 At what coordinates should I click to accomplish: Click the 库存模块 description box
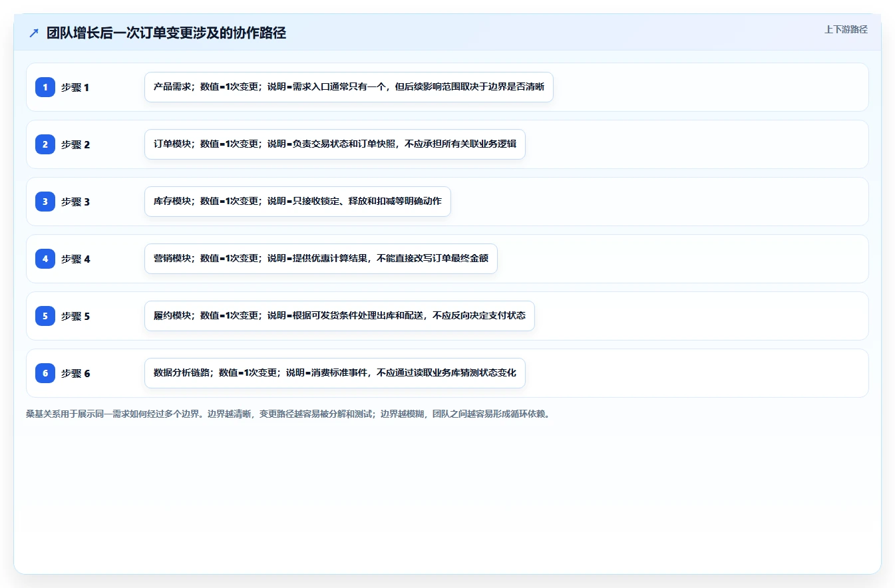click(x=297, y=202)
